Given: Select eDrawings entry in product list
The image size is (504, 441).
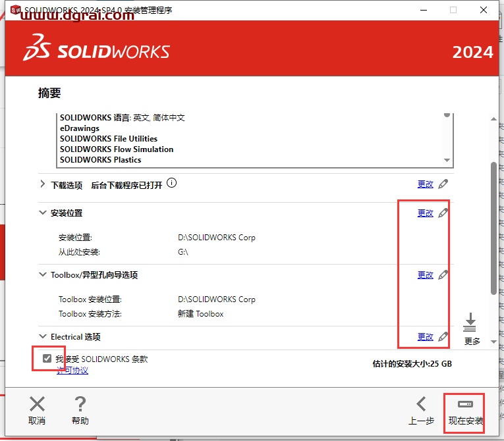Looking at the screenshot, I should pyautogui.click(x=80, y=128).
